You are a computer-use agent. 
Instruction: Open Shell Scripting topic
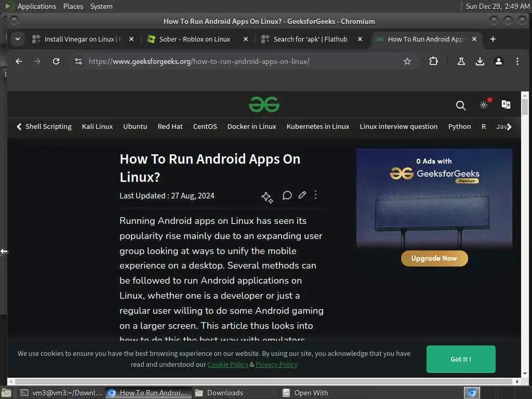tap(48, 127)
